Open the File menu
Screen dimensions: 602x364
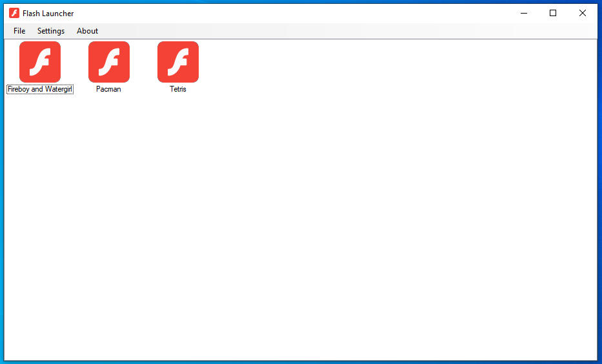click(x=19, y=31)
